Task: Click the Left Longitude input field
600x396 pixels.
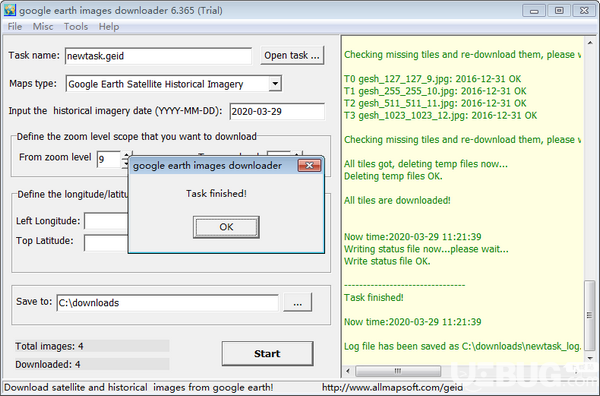Action: tap(106, 221)
